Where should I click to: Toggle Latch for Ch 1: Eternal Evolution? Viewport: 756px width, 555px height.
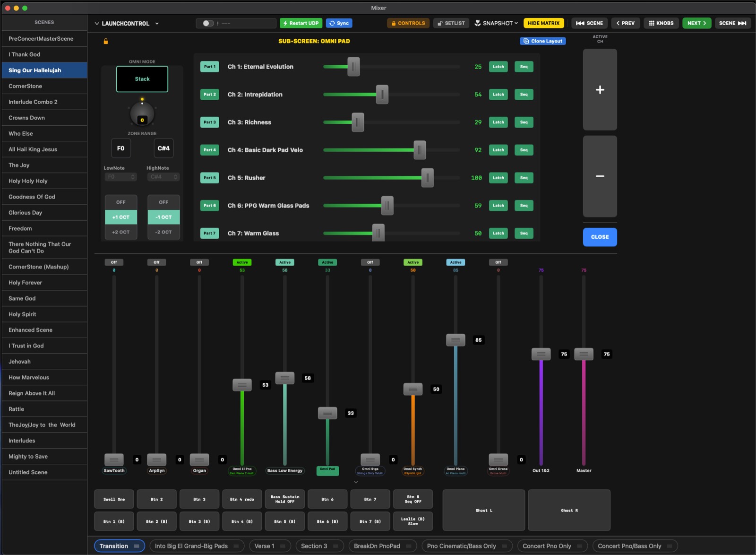[x=498, y=67]
